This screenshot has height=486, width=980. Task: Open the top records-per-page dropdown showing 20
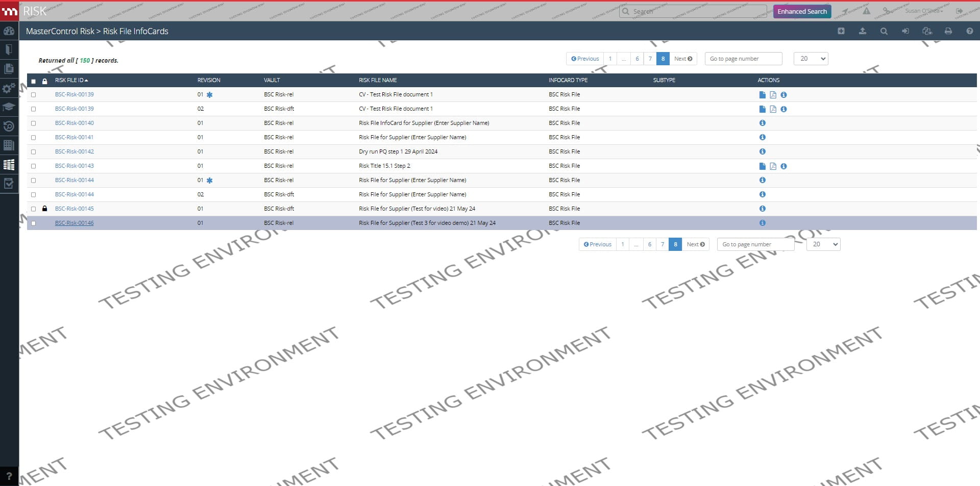point(811,59)
